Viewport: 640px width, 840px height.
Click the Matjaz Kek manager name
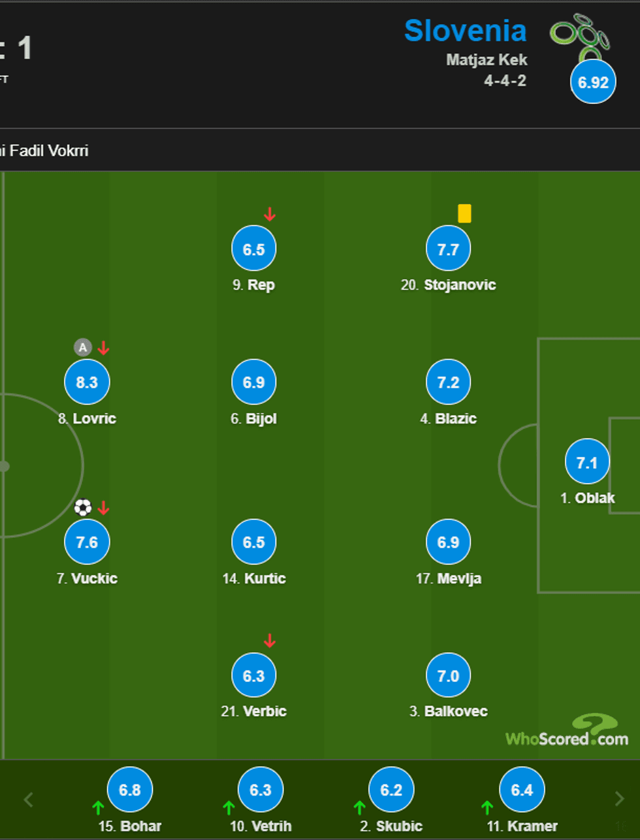487,60
